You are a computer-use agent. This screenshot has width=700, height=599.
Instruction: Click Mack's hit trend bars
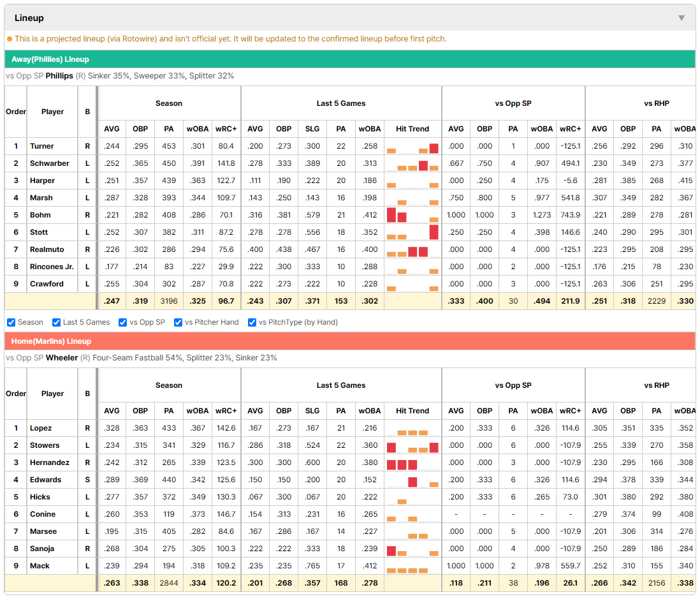(412, 566)
